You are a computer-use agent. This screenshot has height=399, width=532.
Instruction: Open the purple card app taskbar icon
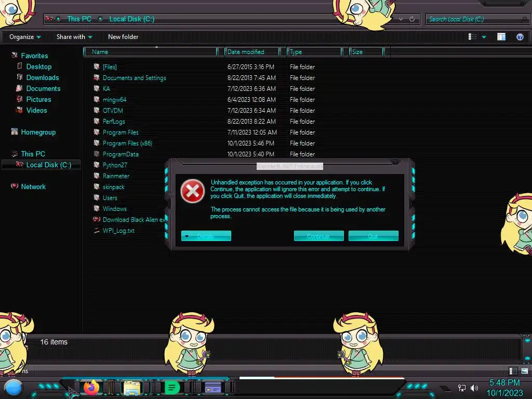pyautogui.click(x=212, y=388)
